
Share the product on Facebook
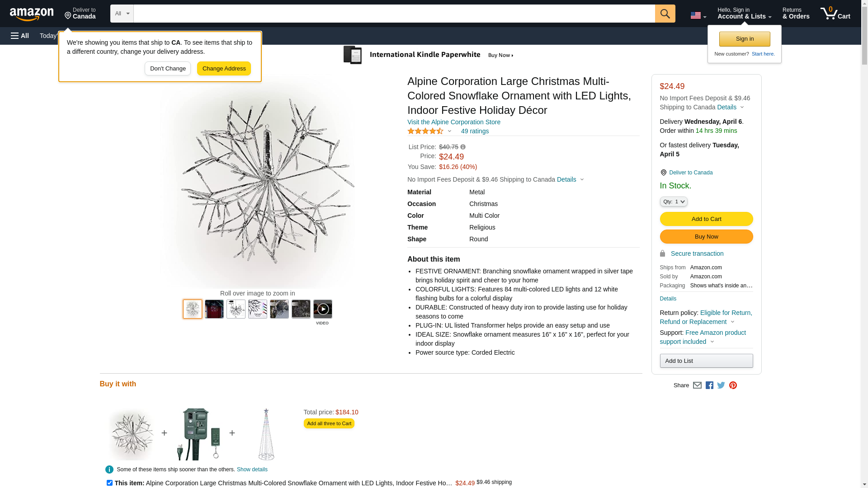709,385
